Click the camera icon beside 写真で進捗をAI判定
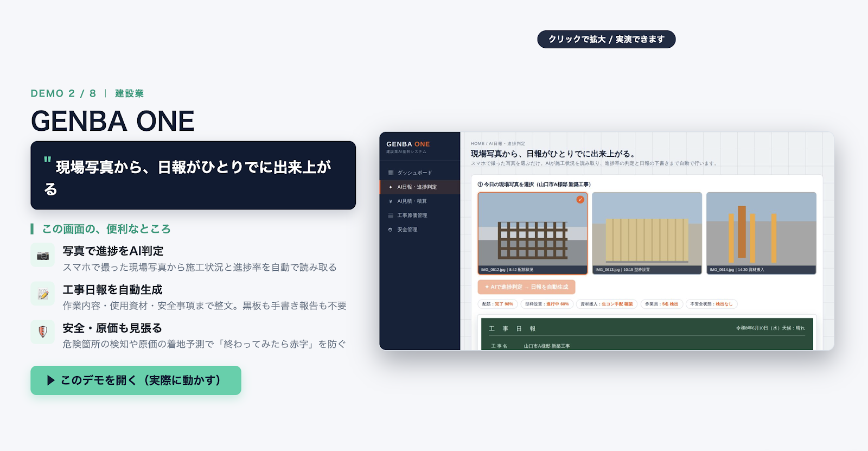 [43, 256]
